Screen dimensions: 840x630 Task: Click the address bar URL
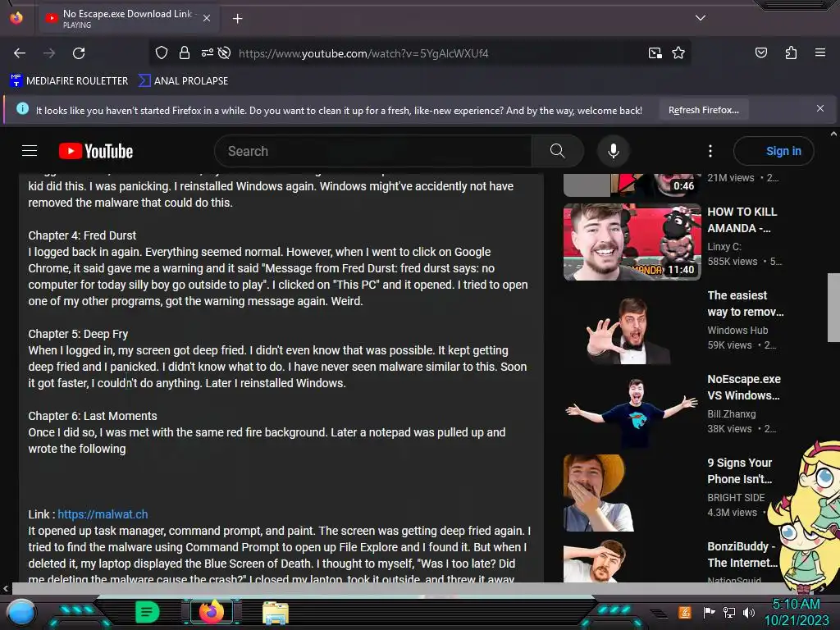click(x=363, y=53)
